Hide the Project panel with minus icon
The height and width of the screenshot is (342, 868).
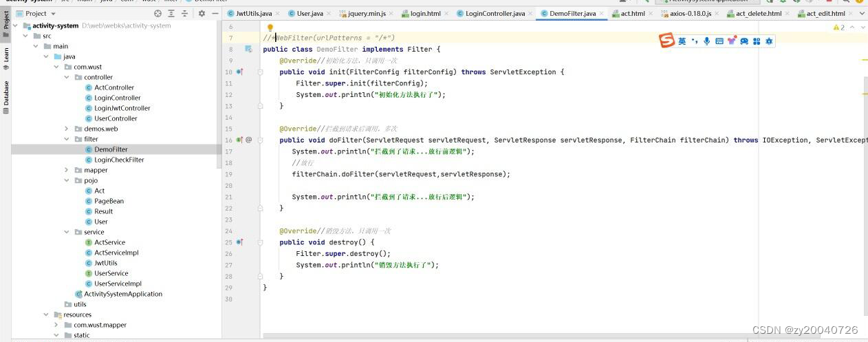tap(215, 13)
